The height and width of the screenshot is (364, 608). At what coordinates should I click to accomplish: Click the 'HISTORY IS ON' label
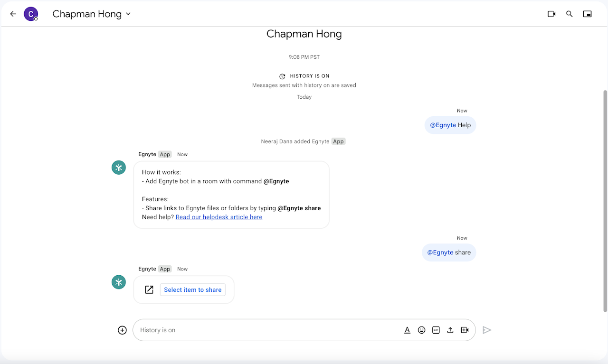(x=310, y=76)
